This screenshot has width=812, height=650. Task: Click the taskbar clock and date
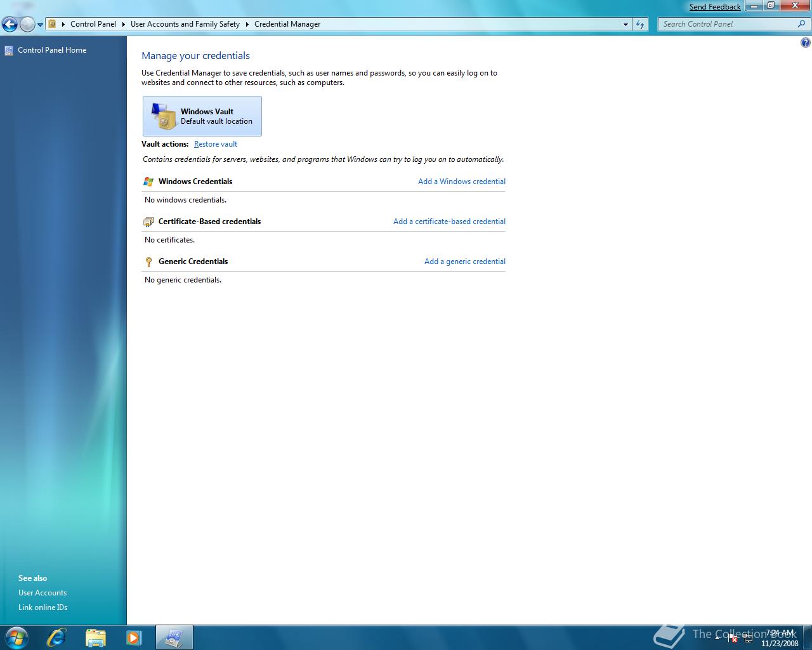click(780, 638)
